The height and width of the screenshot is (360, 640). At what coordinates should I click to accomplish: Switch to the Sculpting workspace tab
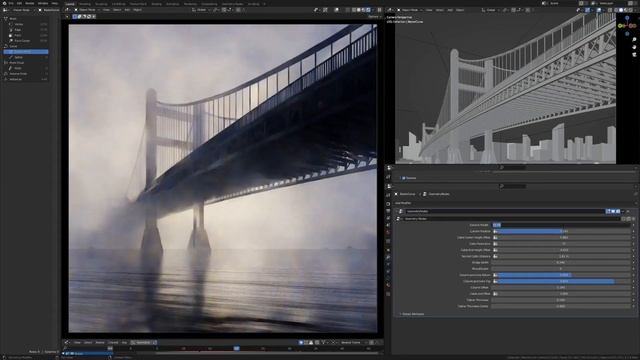click(101, 4)
